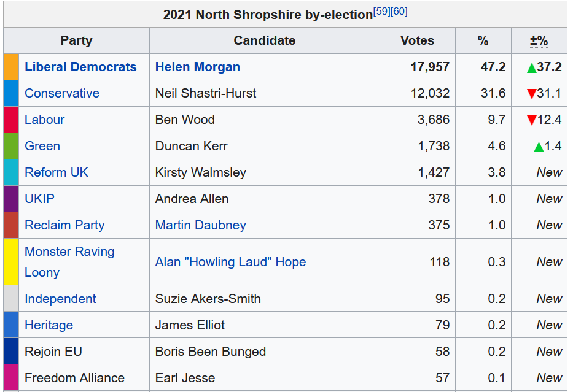Image resolution: width=573 pixels, height=392 pixels.
Task: Click citation reference 60 in title
Action: [x=399, y=12]
